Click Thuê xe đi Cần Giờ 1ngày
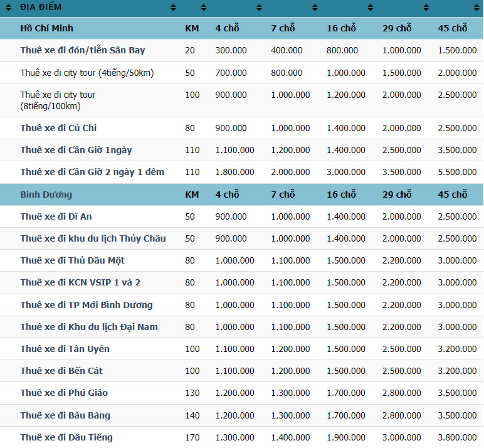 coord(76,150)
